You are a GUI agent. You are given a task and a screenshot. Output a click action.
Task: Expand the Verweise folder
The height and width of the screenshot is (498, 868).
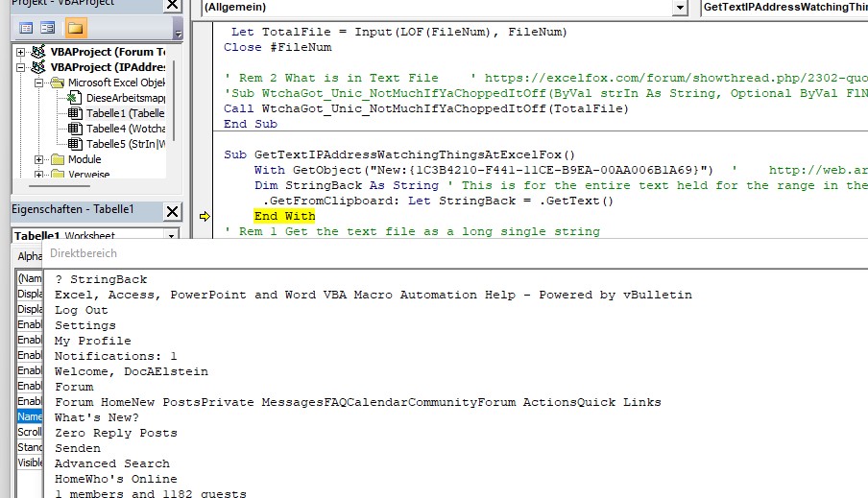38,175
